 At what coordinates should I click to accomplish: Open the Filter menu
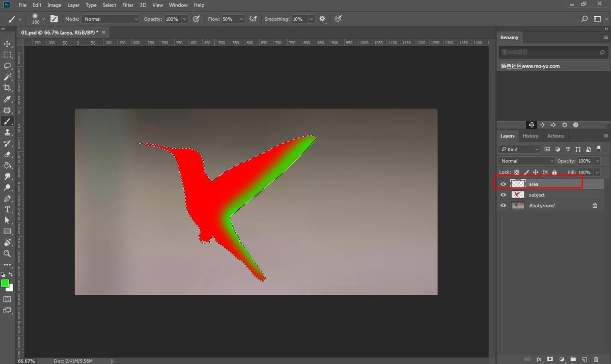128,5
